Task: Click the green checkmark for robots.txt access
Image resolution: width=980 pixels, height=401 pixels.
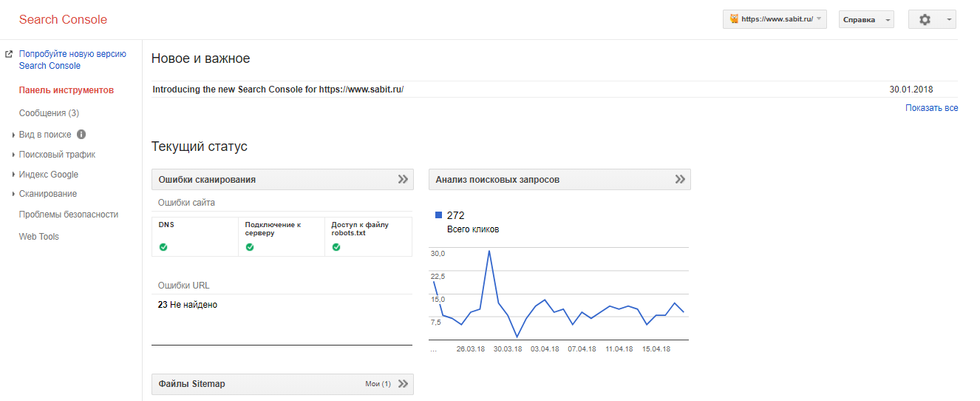Action: 336,247
